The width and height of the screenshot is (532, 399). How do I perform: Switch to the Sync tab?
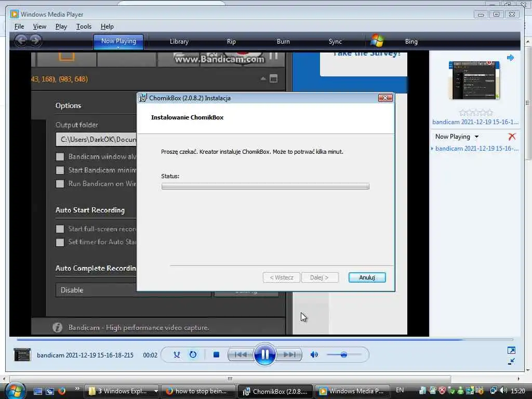click(335, 42)
